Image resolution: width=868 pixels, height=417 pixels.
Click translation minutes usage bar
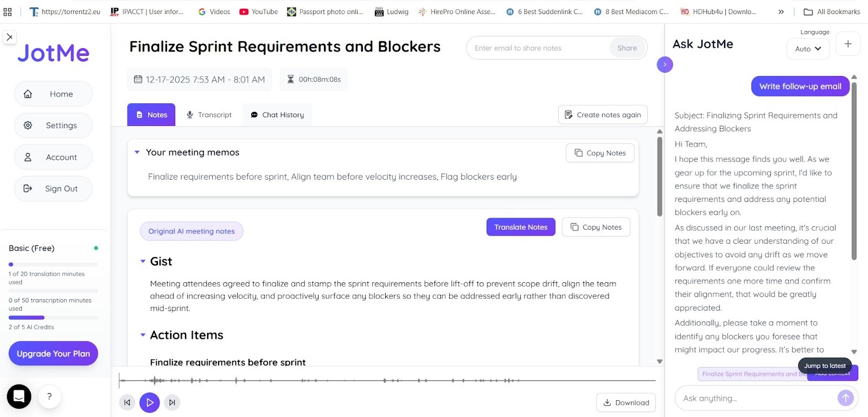point(53,264)
